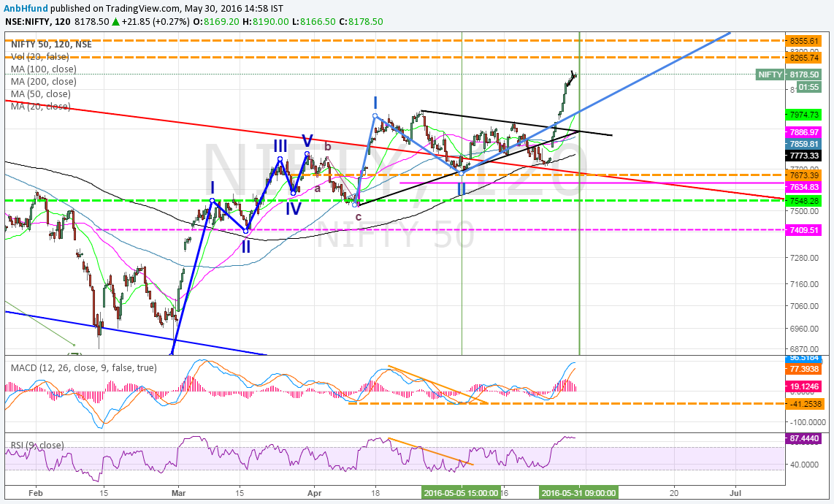The width and height of the screenshot is (834, 504).
Task: Select the wave V label on chart
Action: pyautogui.click(x=307, y=140)
